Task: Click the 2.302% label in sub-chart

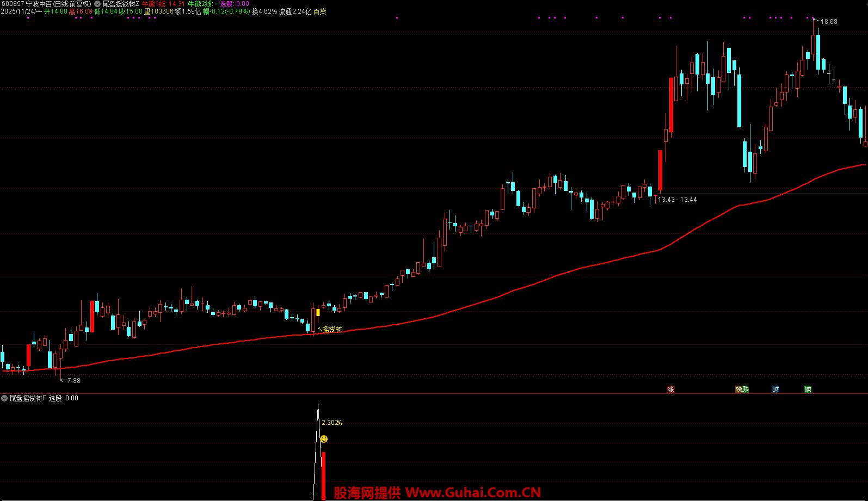Action: (331, 423)
